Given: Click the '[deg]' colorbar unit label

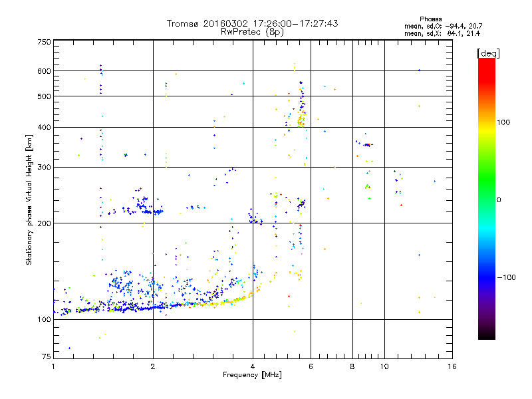Looking at the screenshot, I should click(488, 53).
